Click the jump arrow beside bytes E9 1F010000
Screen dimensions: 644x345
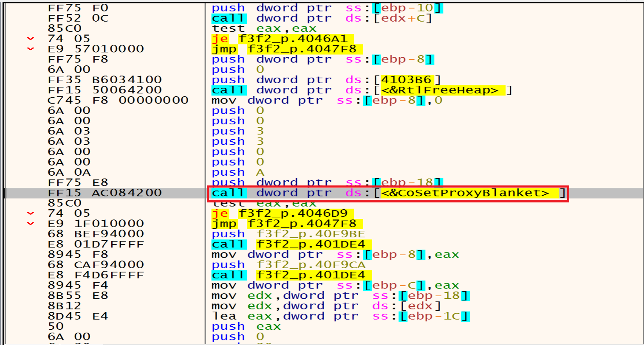click(31, 224)
